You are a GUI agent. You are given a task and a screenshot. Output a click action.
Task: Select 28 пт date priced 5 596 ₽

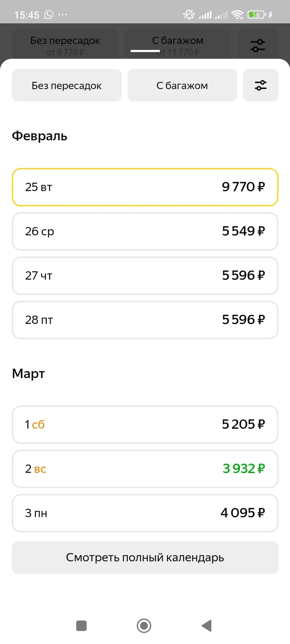(145, 320)
